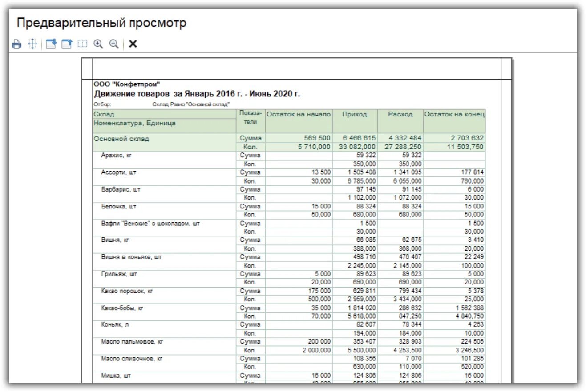The height and width of the screenshot is (392, 586).
Task: Click the filter text 'Склад Равно "Основной склад"'
Action: [191, 104]
